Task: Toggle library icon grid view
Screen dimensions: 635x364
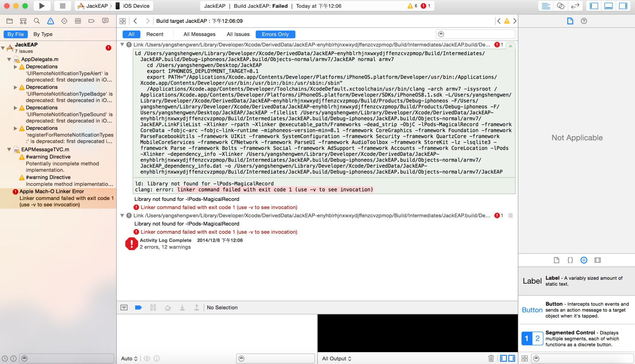Action: (525, 358)
